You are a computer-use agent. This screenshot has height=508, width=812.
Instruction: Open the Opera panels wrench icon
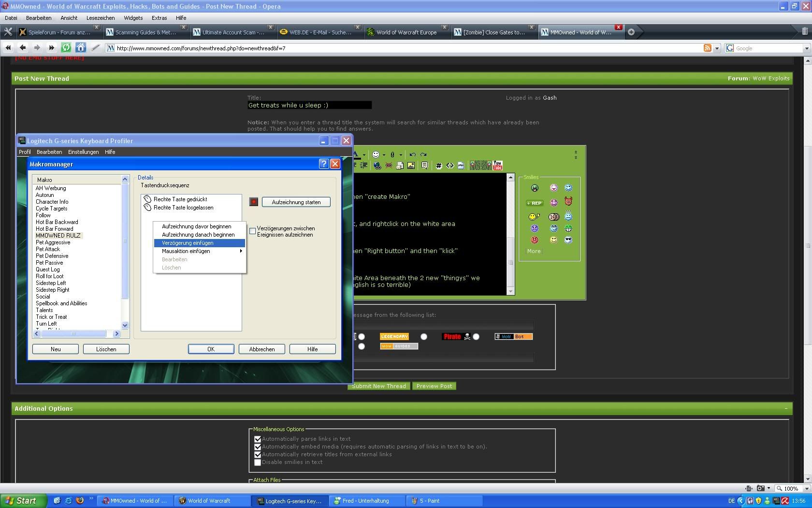coord(8,32)
